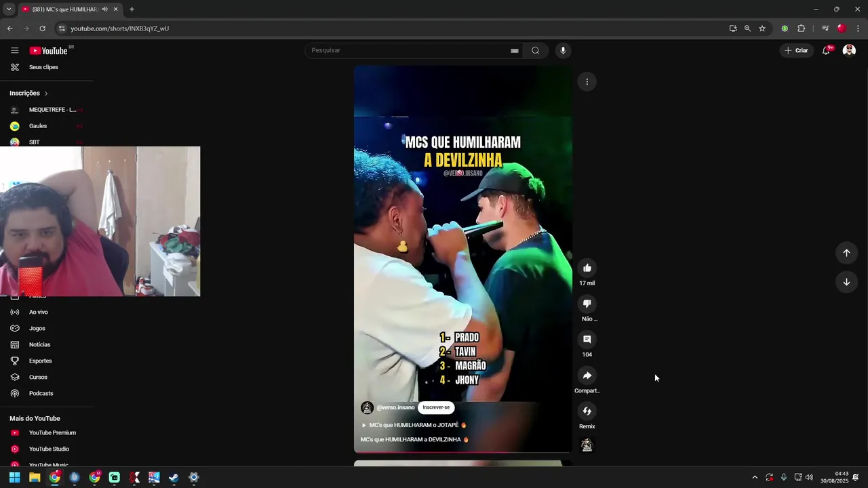Show hidden system tray icons
The height and width of the screenshot is (488, 868).
755,477
